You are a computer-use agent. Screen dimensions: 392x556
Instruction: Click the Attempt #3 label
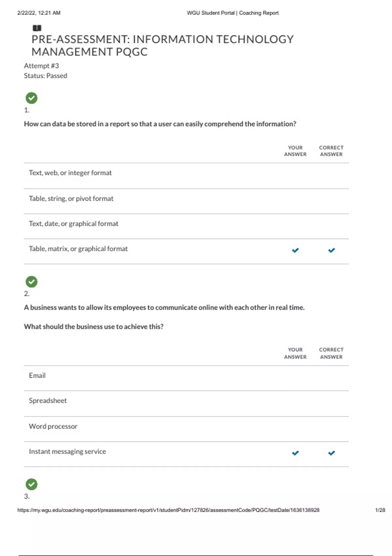pyautogui.click(x=41, y=66)
